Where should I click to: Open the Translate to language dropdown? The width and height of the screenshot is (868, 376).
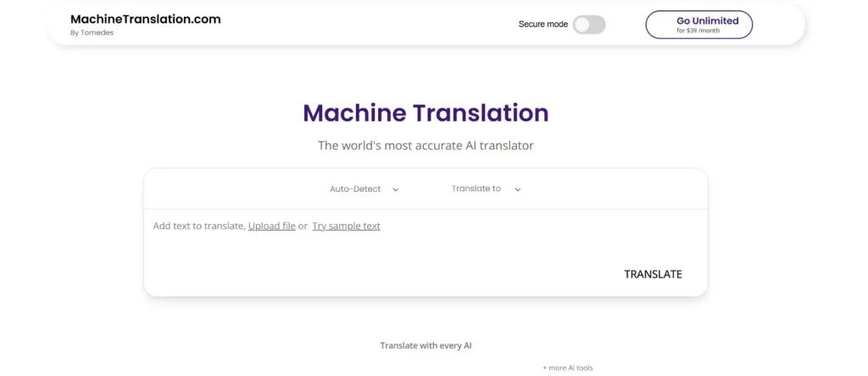[x=486, y=189]
